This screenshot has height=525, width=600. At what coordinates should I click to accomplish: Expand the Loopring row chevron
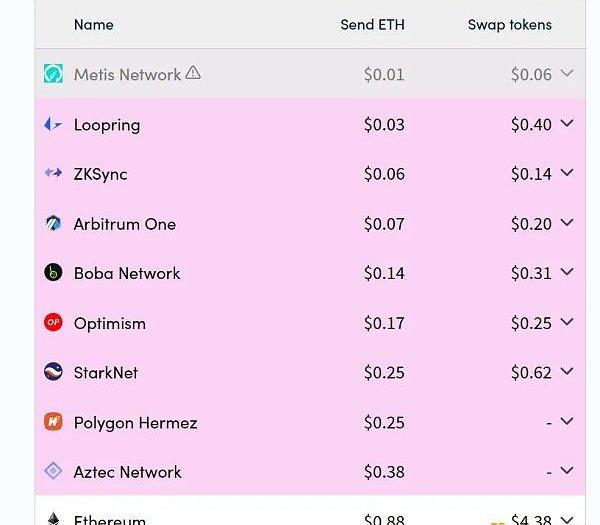(x=567, y=123)
